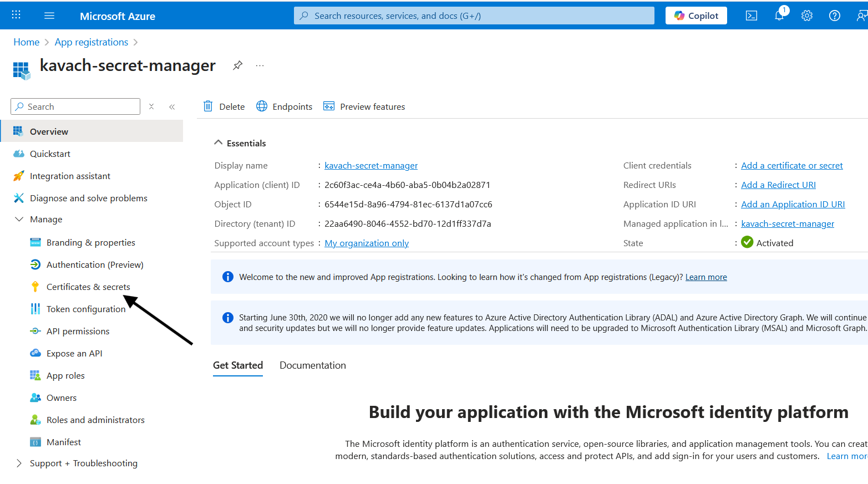Collapse the sidebar menu with double chevron
868x484 pixels.
pos(172,106)
